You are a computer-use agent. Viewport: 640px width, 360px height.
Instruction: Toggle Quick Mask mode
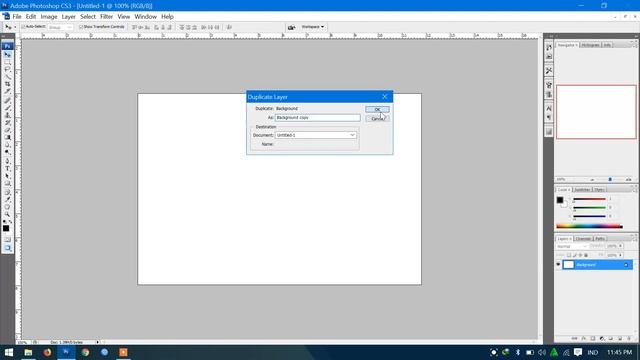pyautogui.click(x=7, y=239)
